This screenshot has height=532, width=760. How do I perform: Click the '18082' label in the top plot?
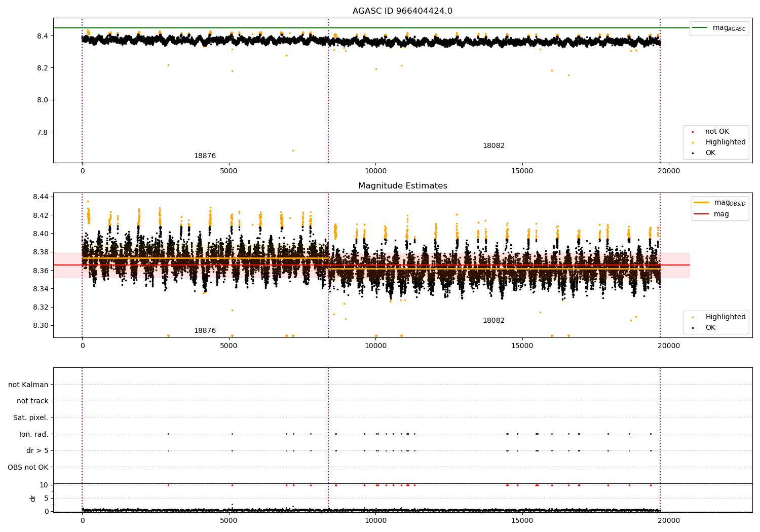pyautogui.click(x=493, y=146)
